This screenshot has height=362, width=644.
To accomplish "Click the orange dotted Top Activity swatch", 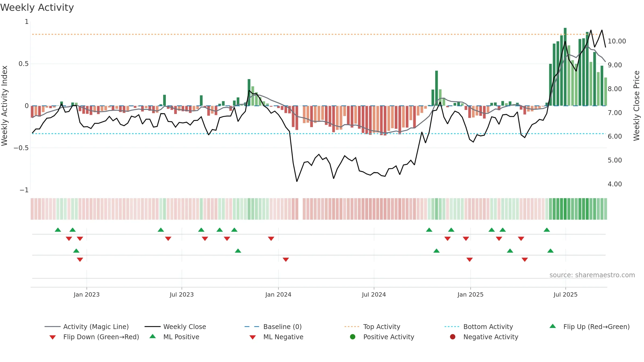I will 352,327.
